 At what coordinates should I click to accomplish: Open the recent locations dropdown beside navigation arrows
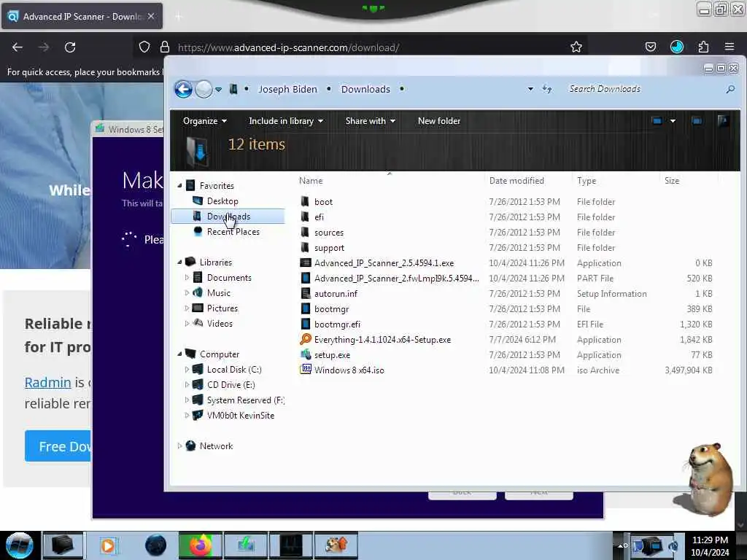[218, 90]
